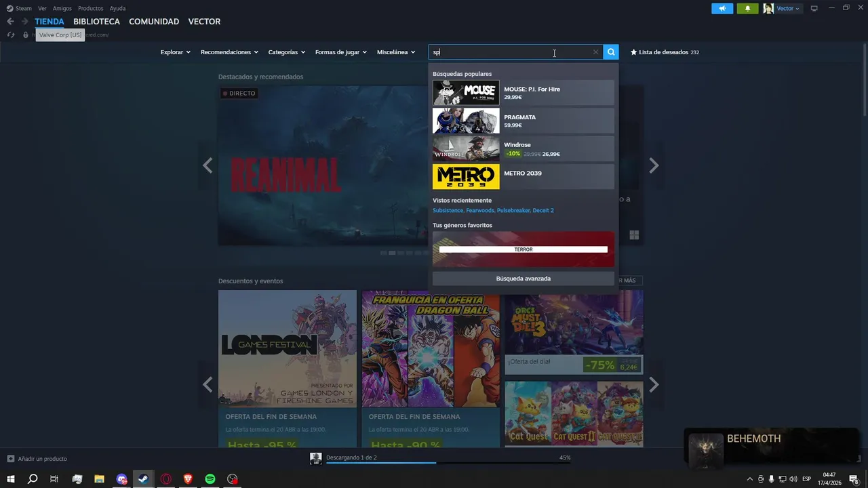Select the METRO 2039 search result
The image size is (868, 488).
pyautogui.click(x=524, y=177)
